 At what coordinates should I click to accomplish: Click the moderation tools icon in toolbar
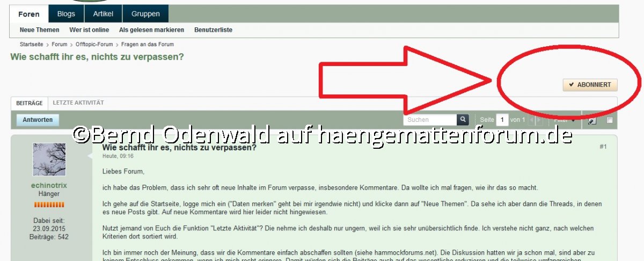coord(592,120)
